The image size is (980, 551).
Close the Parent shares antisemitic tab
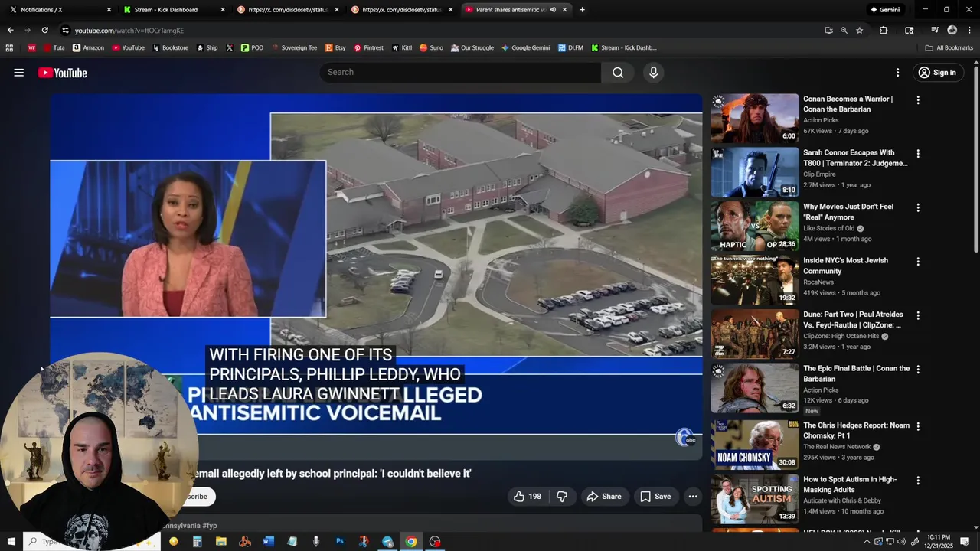tap(565, 10)
